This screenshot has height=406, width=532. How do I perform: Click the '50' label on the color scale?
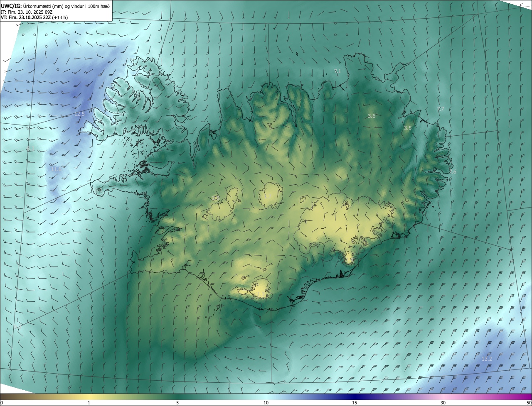(x=529, y=403)
